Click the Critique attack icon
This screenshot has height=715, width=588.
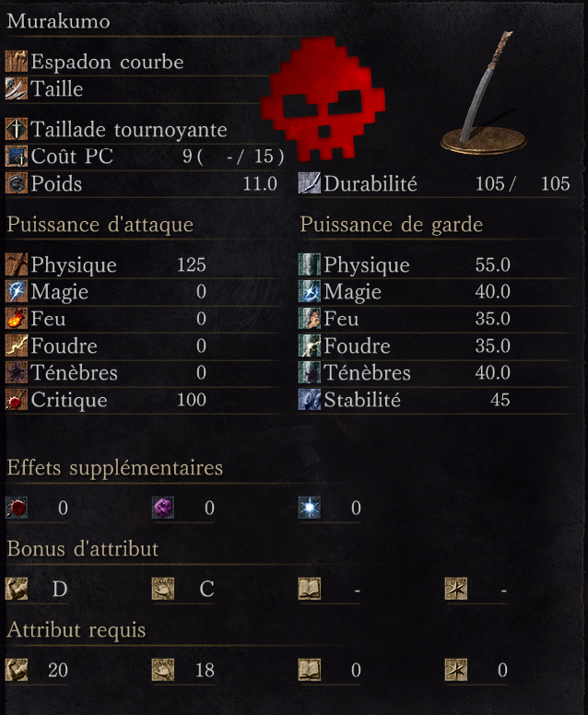point(17,400)
